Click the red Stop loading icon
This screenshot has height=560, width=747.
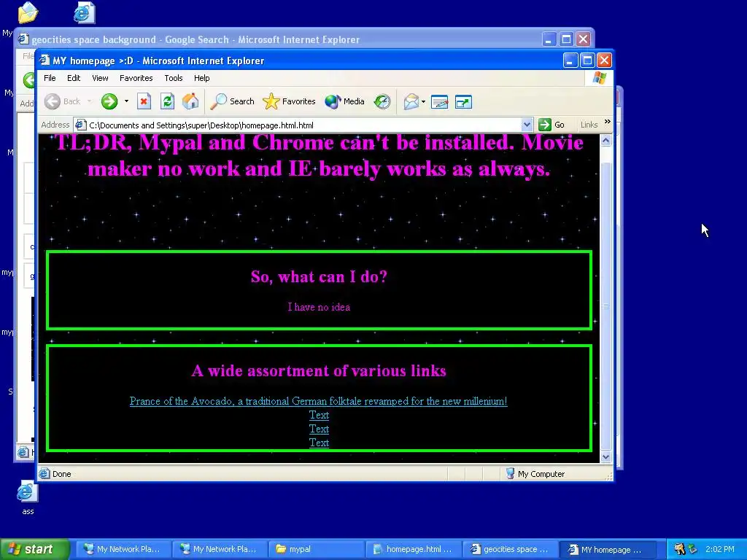(x=144, y=101)
